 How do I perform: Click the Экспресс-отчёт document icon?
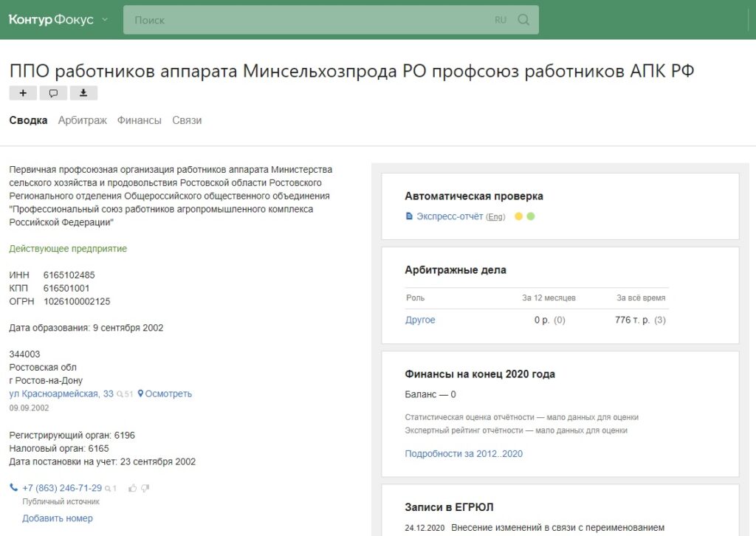point(409,216)
